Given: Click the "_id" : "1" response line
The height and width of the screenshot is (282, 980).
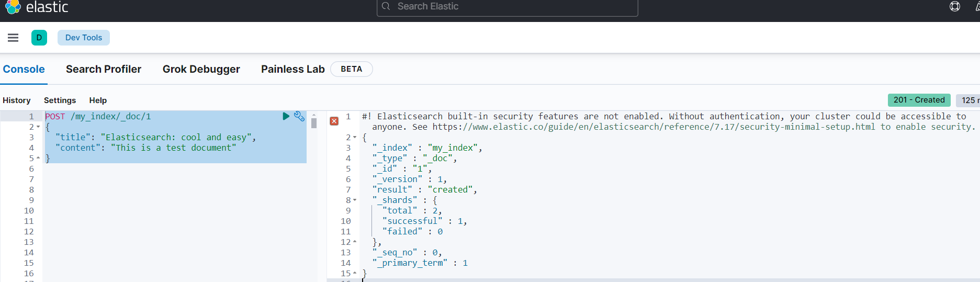Looking at the screenshot, I should tap(402, 168).
